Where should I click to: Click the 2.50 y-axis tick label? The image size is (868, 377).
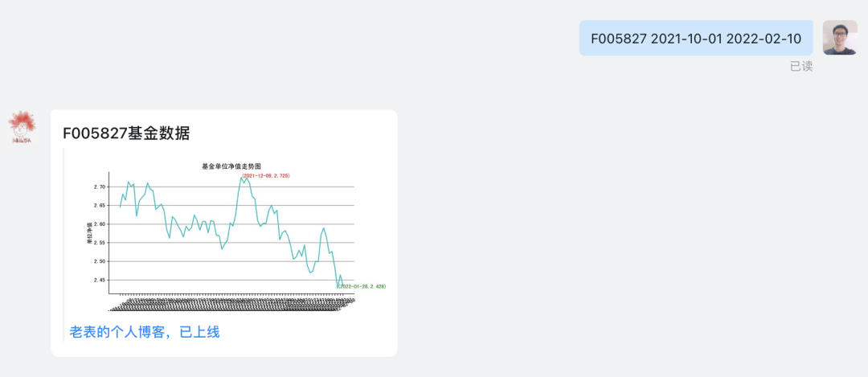click(x=100, y=261)
